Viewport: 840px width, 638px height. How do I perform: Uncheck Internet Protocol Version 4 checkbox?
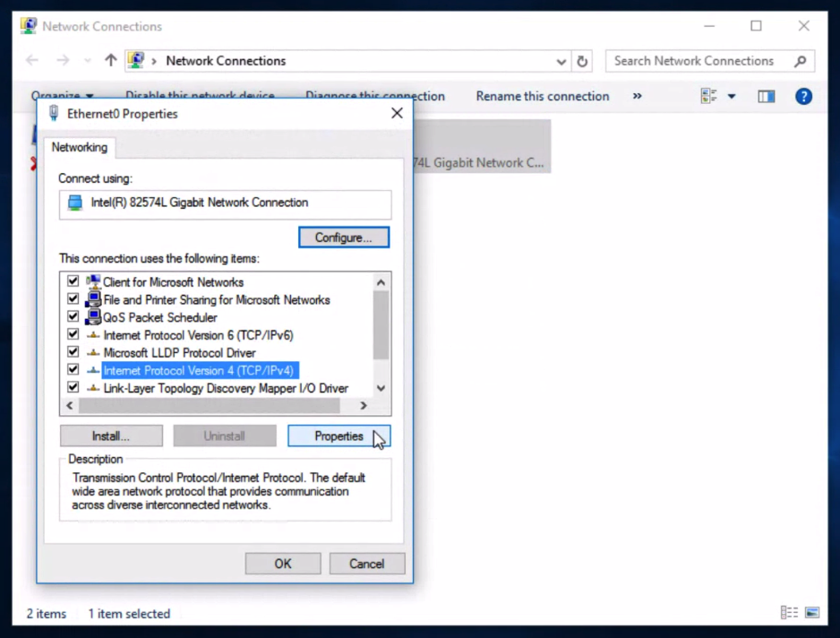[x=73, y=369]
